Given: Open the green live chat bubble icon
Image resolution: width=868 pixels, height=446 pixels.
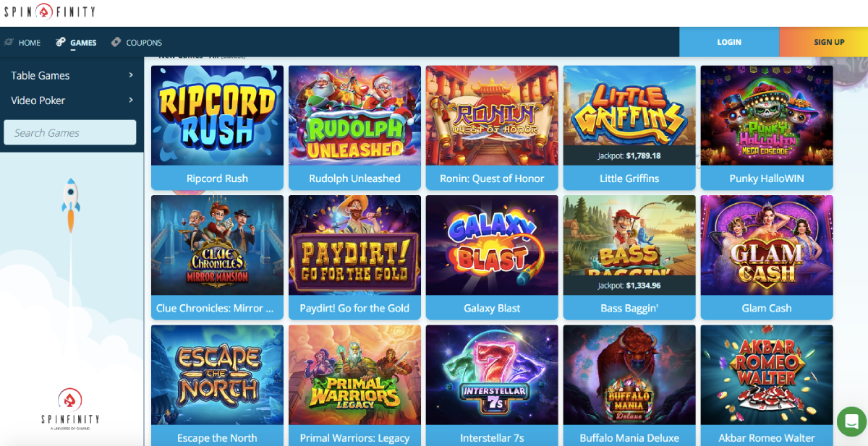Looking at the screenshot, I should coord(851,421).
